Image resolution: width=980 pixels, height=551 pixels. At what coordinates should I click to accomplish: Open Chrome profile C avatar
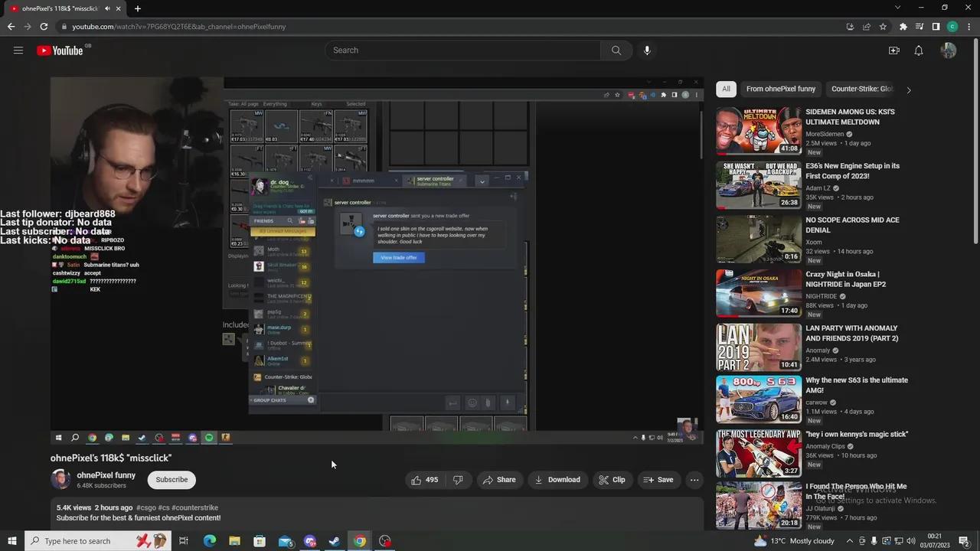click(x=952, y=26)
